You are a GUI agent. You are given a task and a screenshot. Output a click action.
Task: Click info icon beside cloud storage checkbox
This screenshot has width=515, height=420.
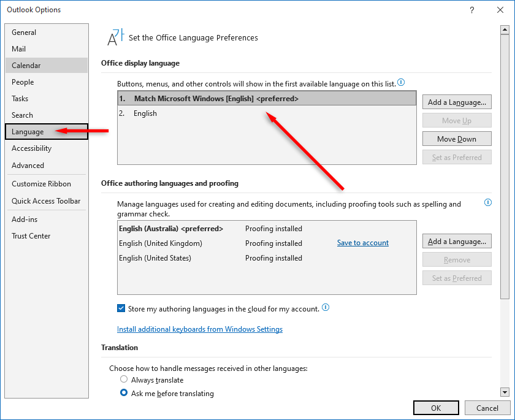tap(326, 308)
